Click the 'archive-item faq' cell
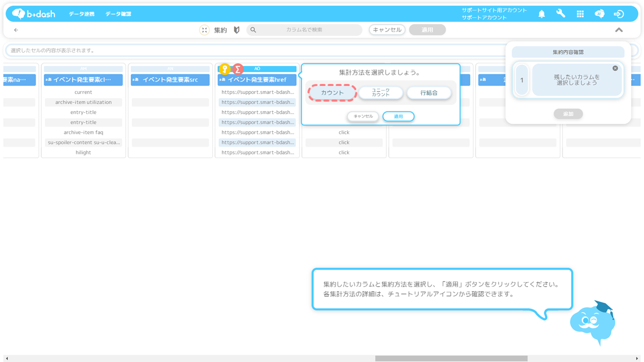The image size is (644, 362). [84, 132]
